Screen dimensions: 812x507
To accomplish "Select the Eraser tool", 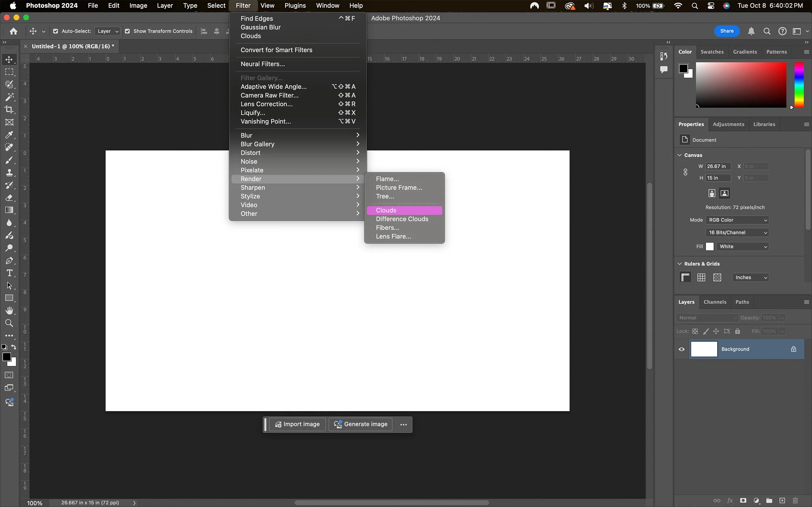I will point(9,198).
